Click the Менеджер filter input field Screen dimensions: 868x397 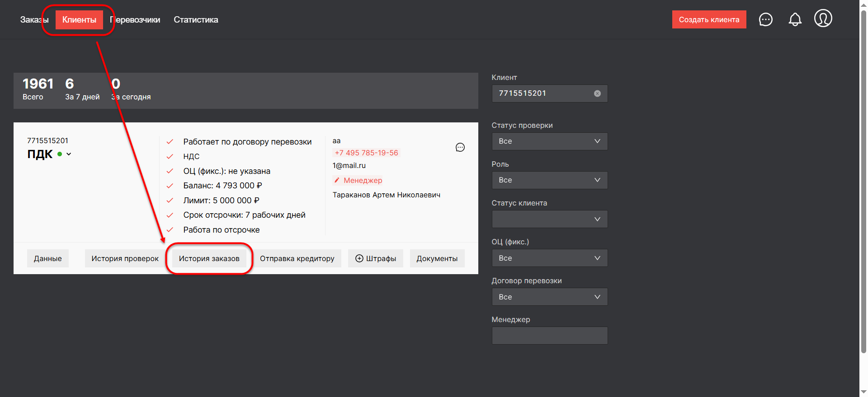pos(549,336)
